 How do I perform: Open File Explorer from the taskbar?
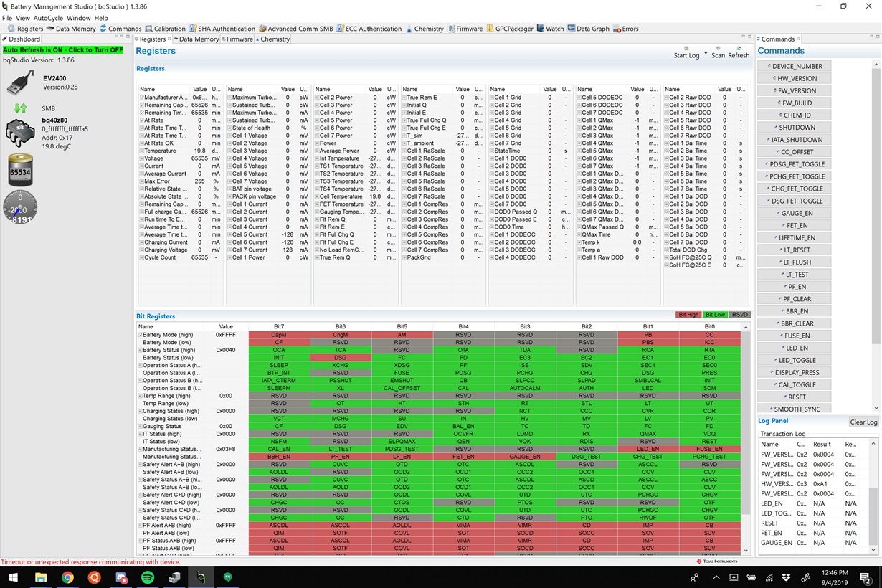[40, 577]
